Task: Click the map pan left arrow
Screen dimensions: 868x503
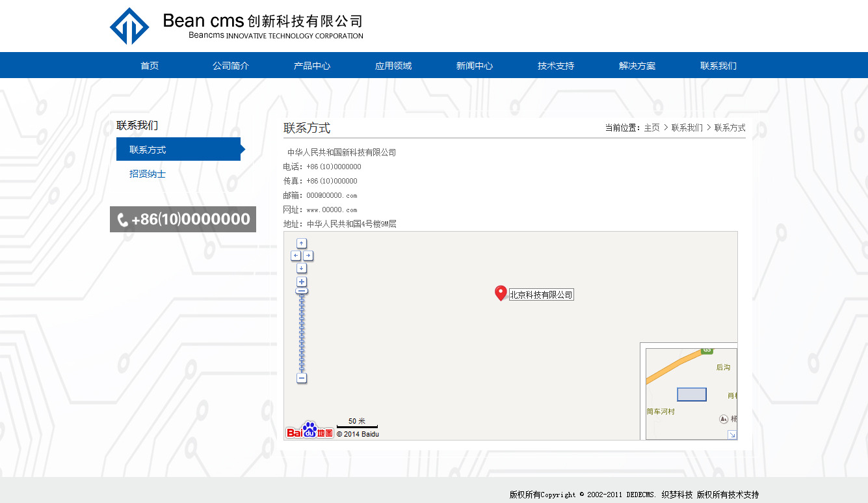Action: tap(296, 256)
